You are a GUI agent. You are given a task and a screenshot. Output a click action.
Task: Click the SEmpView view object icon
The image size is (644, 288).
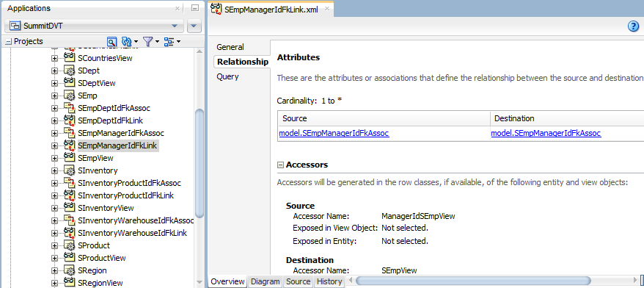pos(69,158)
